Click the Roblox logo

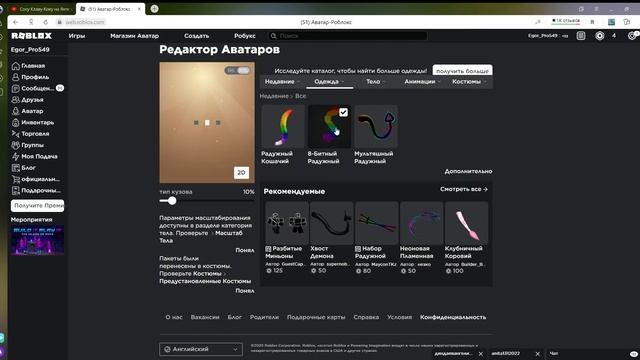[x=31, y=36]
